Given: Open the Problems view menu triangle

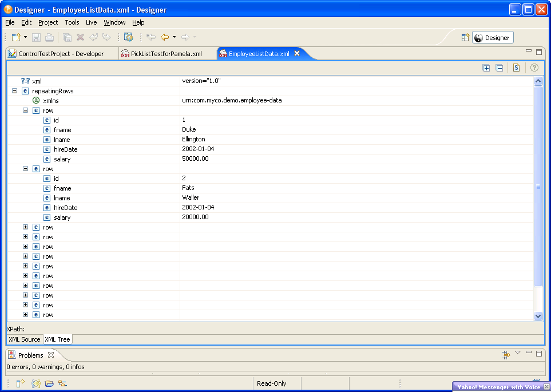Looking at the screenshot, I should 517,353.
